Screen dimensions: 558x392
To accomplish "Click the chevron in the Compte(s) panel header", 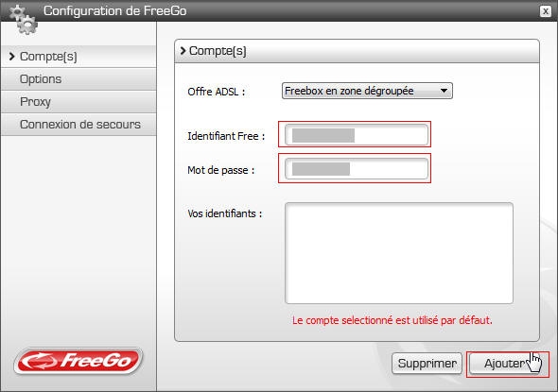I will [183, 50].
